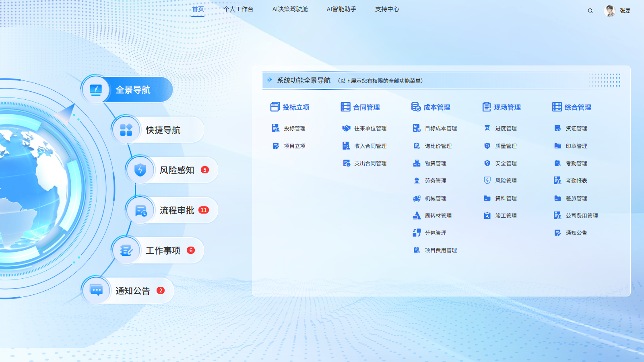Click the 劳务管理 worker icon
The height and width of the screenshot is (362, 644).
(417, 181)
